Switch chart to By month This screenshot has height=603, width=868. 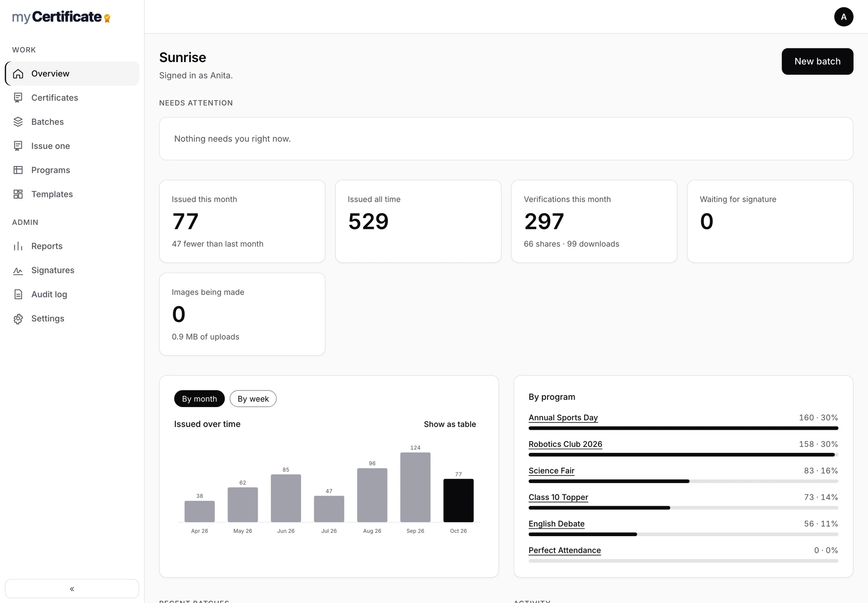(x=199, y=399)
